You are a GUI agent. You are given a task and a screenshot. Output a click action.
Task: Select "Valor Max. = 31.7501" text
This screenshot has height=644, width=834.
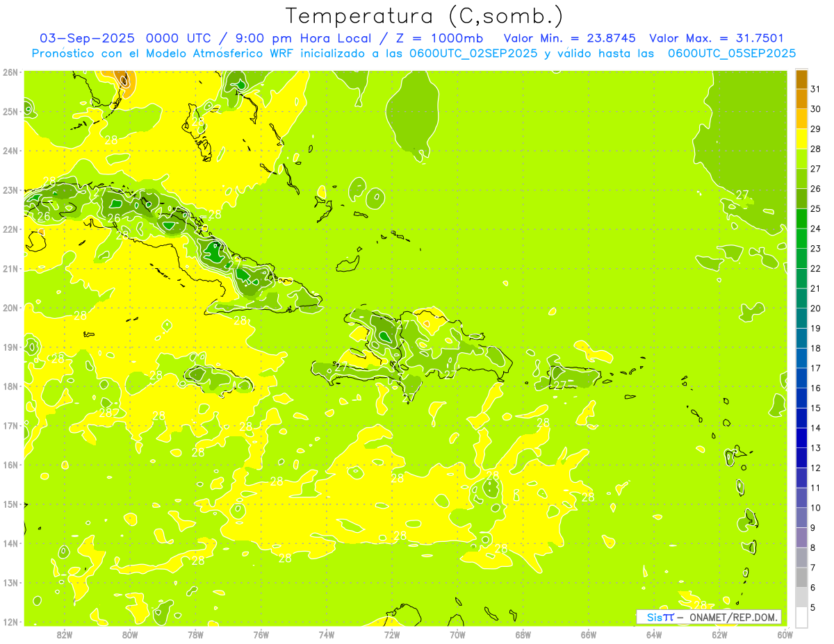pyautogui.click(x=716, y=39)
